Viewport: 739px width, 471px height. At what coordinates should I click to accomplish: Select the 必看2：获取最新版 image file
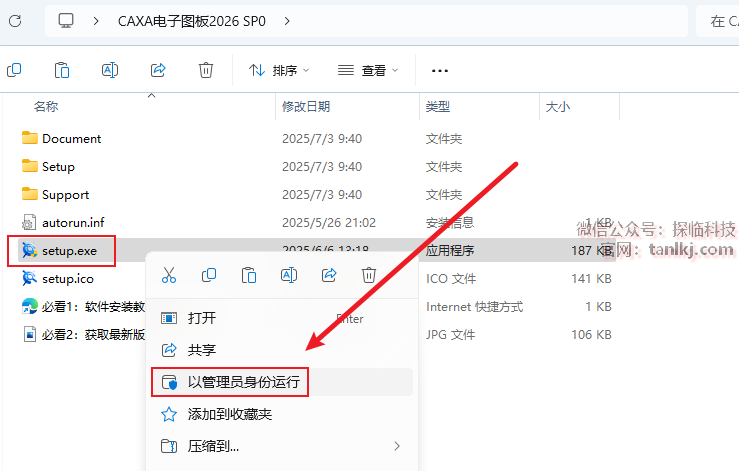click(x=93, y=335)
